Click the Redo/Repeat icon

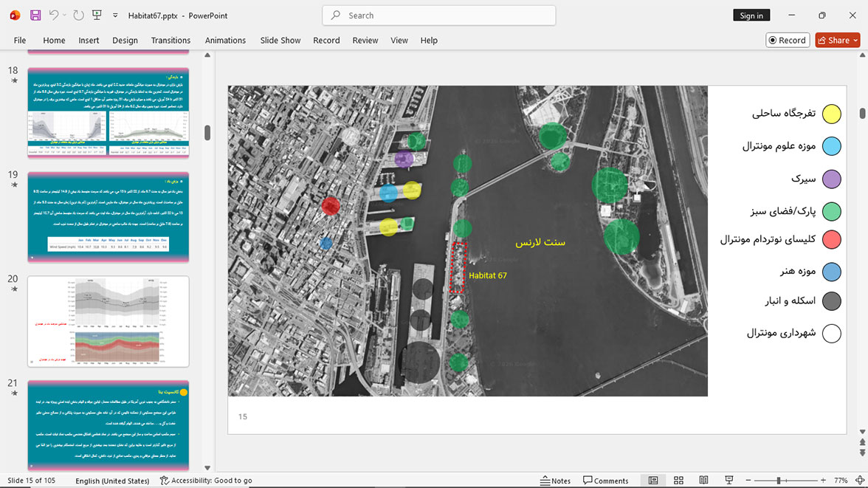coord(78,16)
